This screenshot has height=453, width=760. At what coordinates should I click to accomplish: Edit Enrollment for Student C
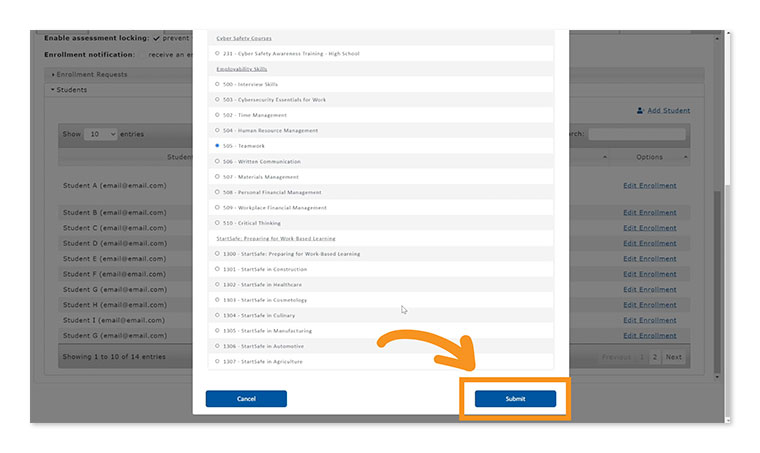coord(649,228)
